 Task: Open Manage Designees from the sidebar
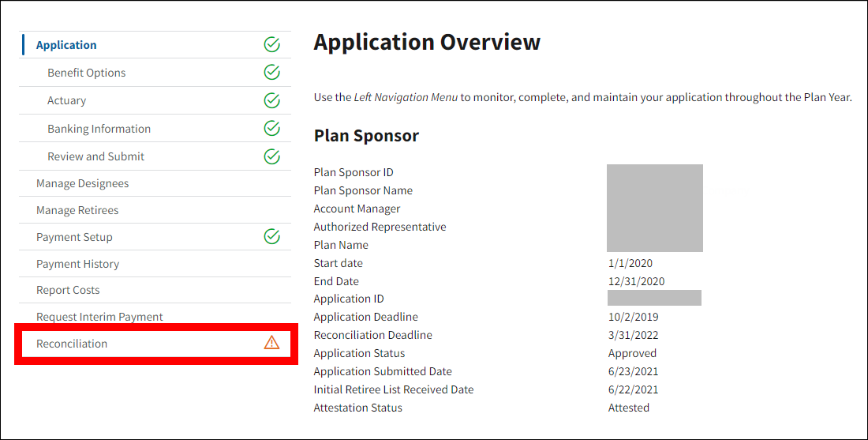82,183
